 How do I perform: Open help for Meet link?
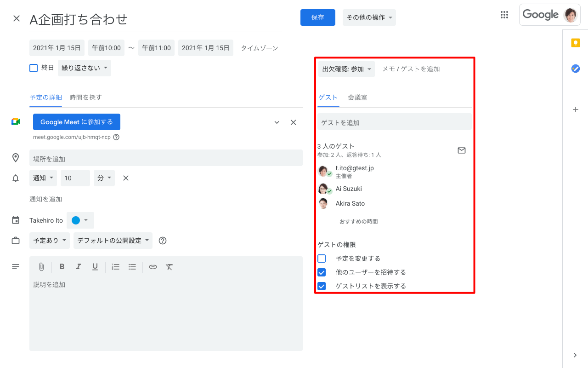(x=116, y=137)
